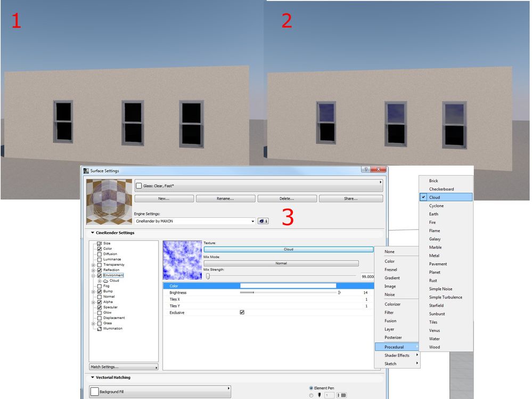Screen dimensions: 532x399
Task: Click the New... button
Action: pos(164,199)
